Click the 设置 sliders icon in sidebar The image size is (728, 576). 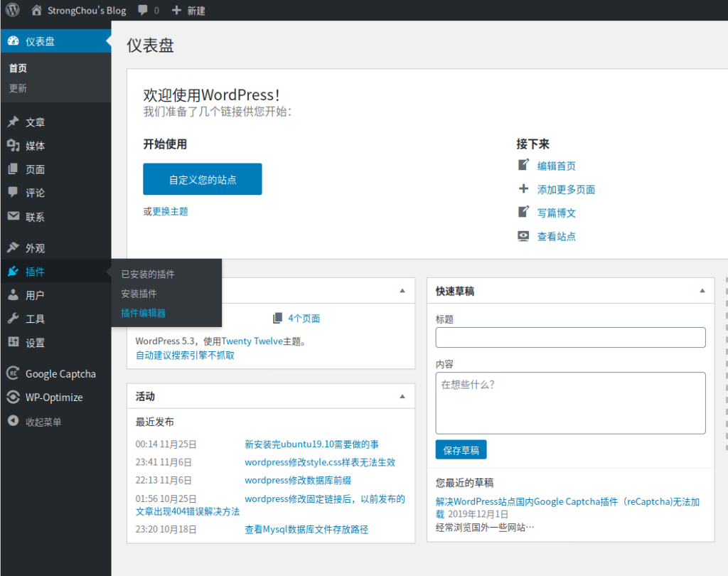click(x=13, y=342)
